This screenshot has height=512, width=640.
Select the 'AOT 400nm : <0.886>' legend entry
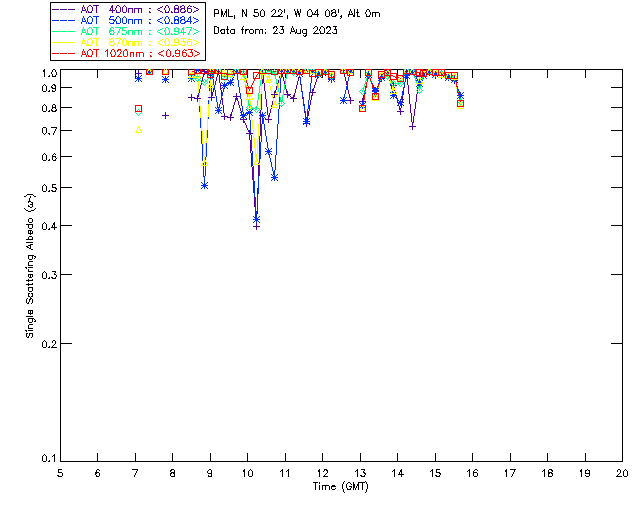tap(126, 9)
